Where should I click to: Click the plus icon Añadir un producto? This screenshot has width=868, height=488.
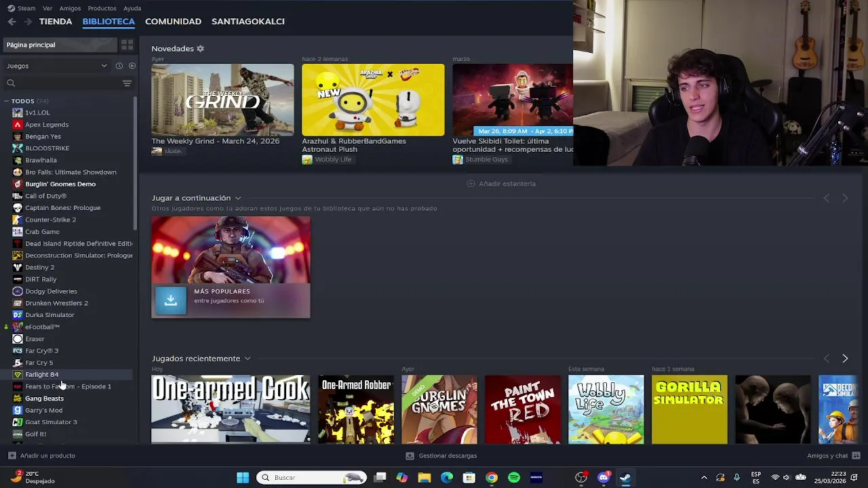coord(12,455)
